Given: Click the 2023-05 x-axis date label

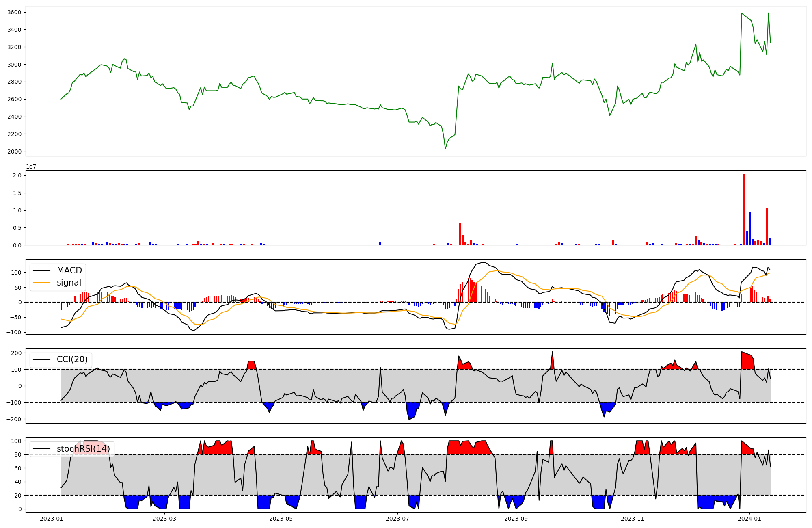Looking at the screenshot, I should 281,519.
